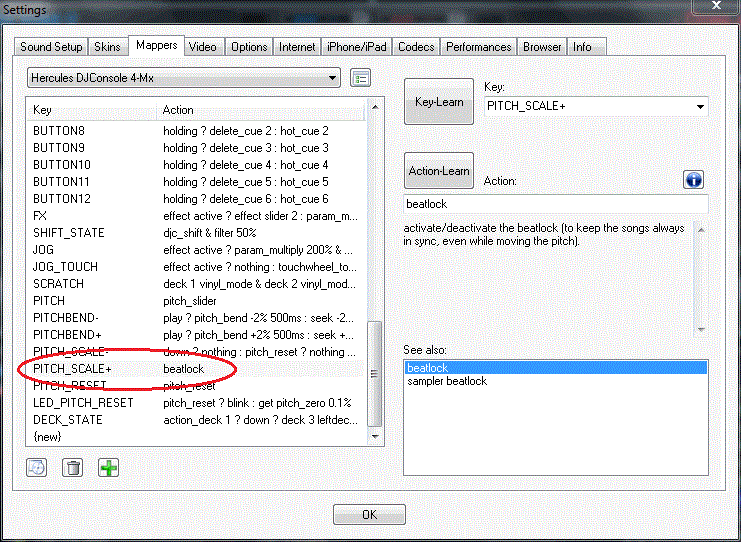
Task: Expand the Key PITCH_SCALE+ combo box
Action: (596, 106)
